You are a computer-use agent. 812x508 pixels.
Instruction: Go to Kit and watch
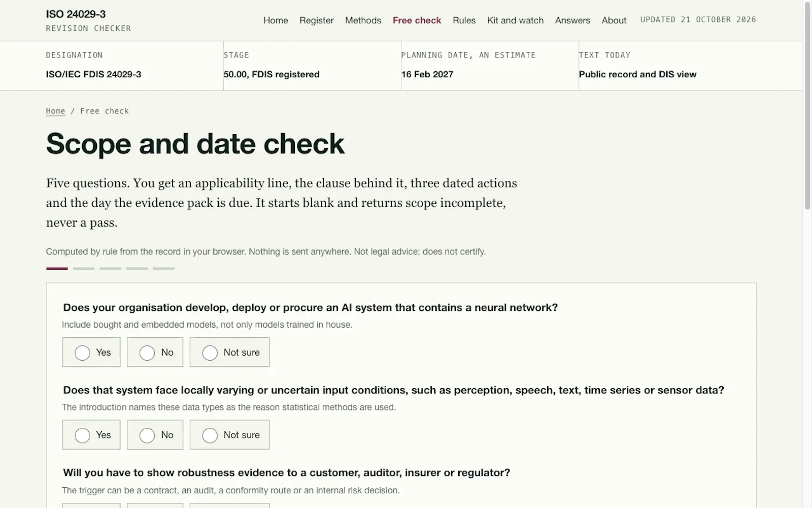coord(515,20)
